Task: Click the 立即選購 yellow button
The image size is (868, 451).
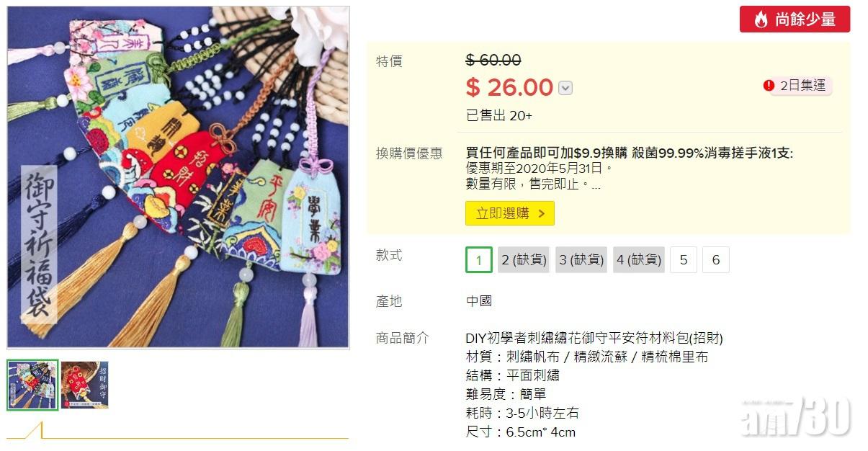Action: pos(510,213)
